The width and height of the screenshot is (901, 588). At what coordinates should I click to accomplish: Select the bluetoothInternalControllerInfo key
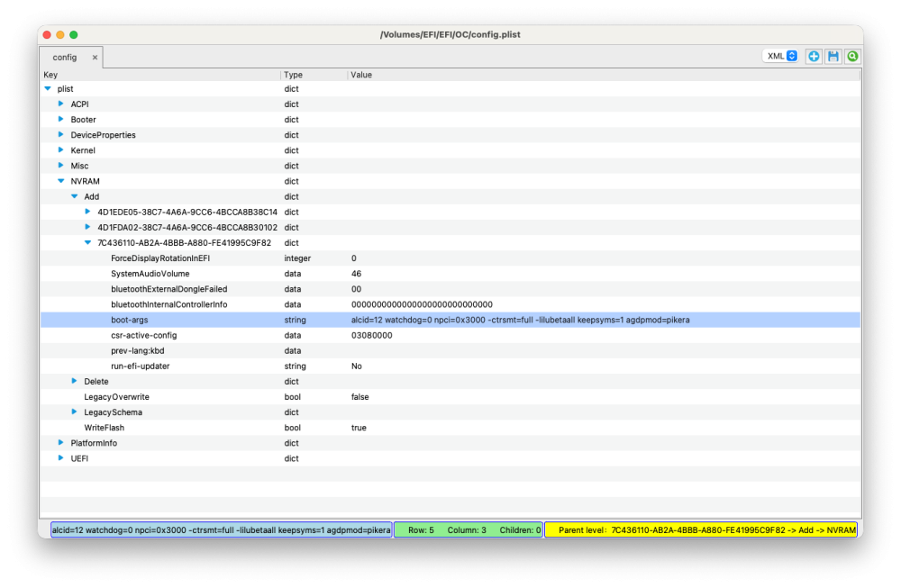169,304
